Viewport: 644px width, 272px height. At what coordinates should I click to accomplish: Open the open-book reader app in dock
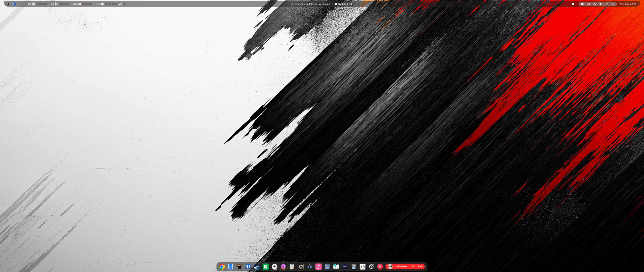(x=336, y=267)
